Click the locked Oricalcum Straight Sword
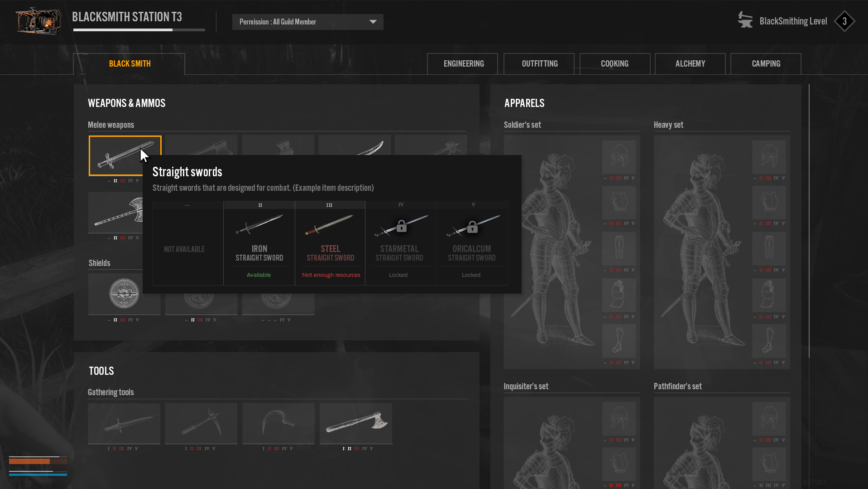 click(x=472, y=243)
